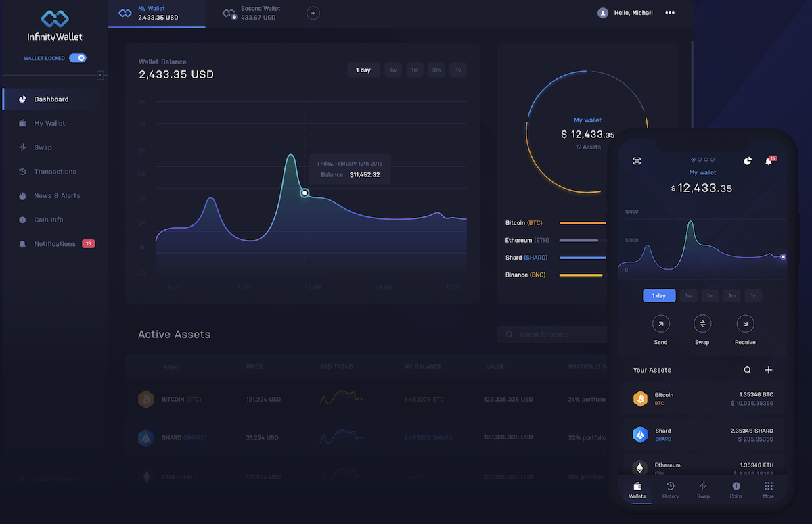Image resolution: width=812 pixels, height=524 pixels.
Task: Click the Infinity Wallet logo
Action: pos(55,25)
